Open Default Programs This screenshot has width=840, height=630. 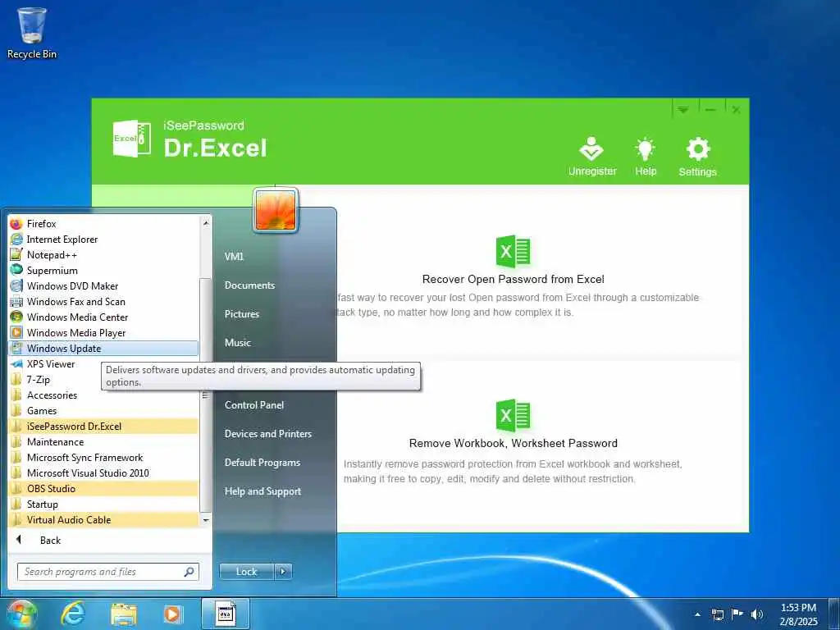262,463
